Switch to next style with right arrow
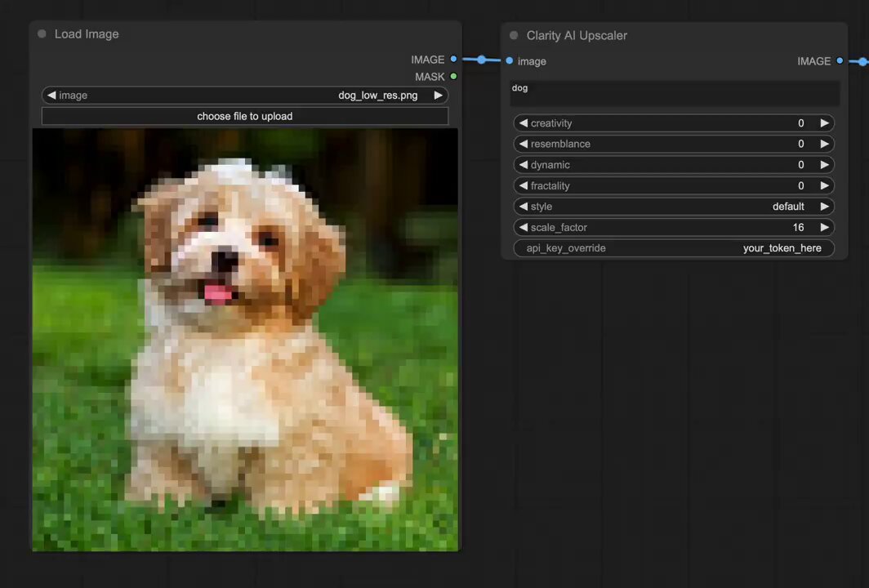The height and width of the screenshot is (588, 869). click(x=824, y=206)
